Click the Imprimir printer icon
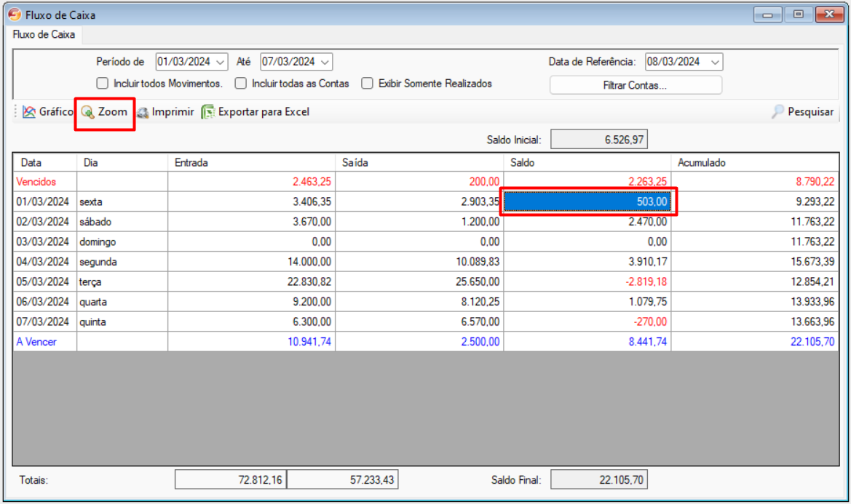 click(x=143, y=112)
